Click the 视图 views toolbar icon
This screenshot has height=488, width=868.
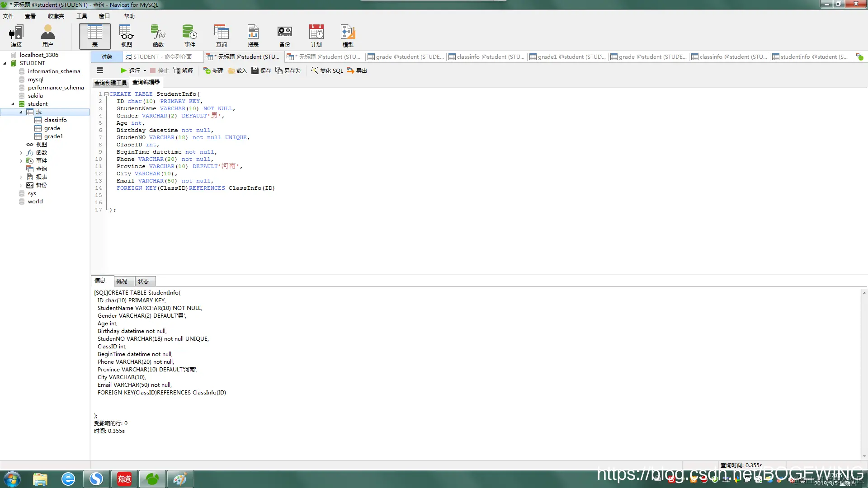[x=126, y=36]
